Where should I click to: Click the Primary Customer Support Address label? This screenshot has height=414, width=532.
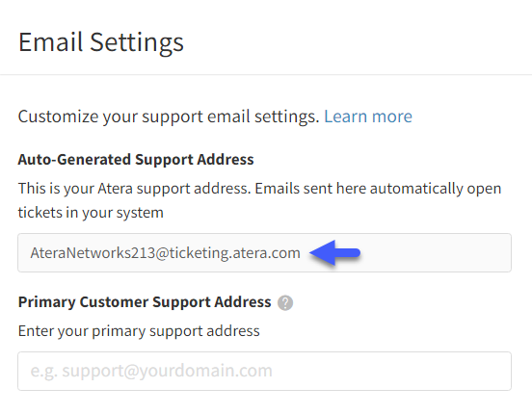point(145,302)
